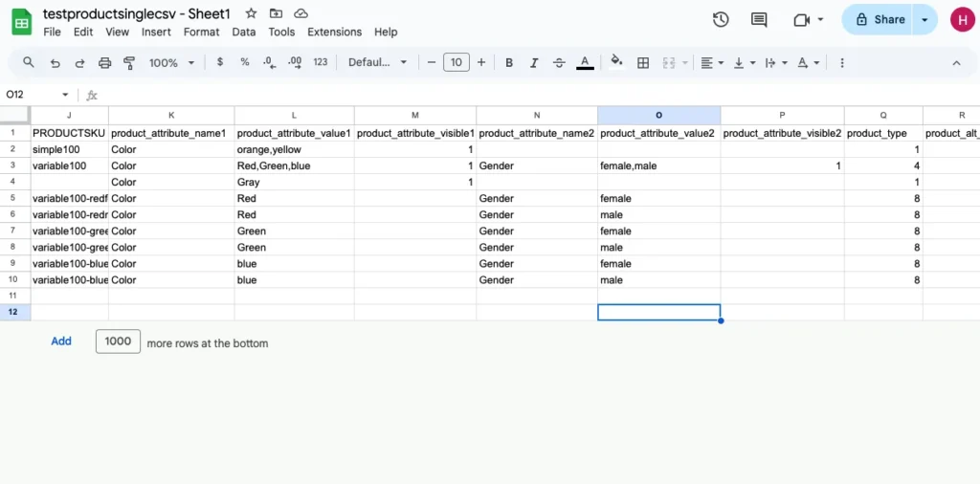Screen dimensions: 980x484
Task: Toggle bold formatting
Action: pos(509,63)
